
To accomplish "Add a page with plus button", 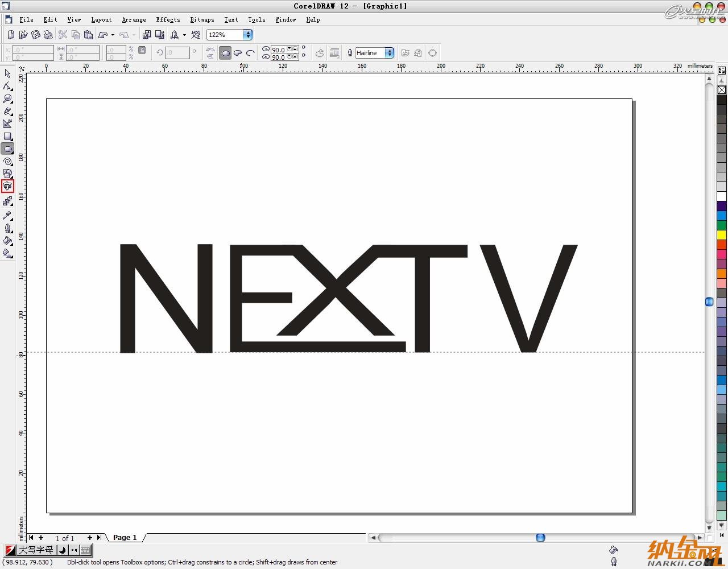I will click(x=89, y=537).
